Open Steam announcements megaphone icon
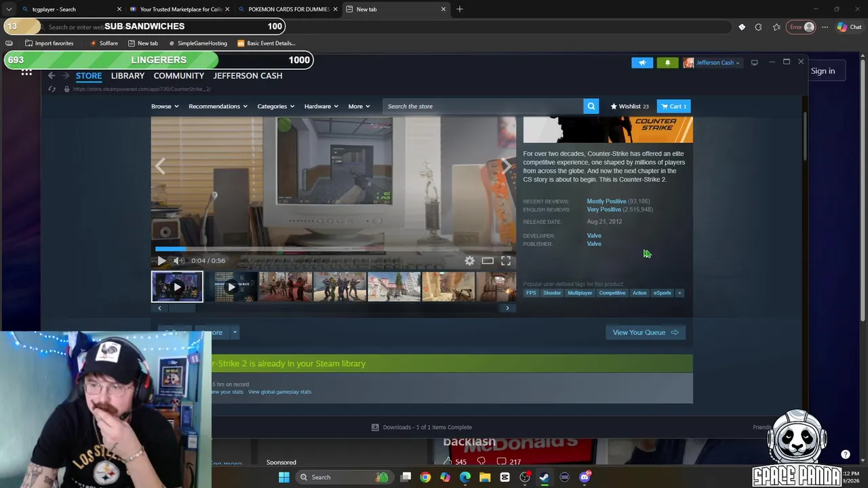The height and width of the screenshot is (488, 868). (x=642, y=62)
